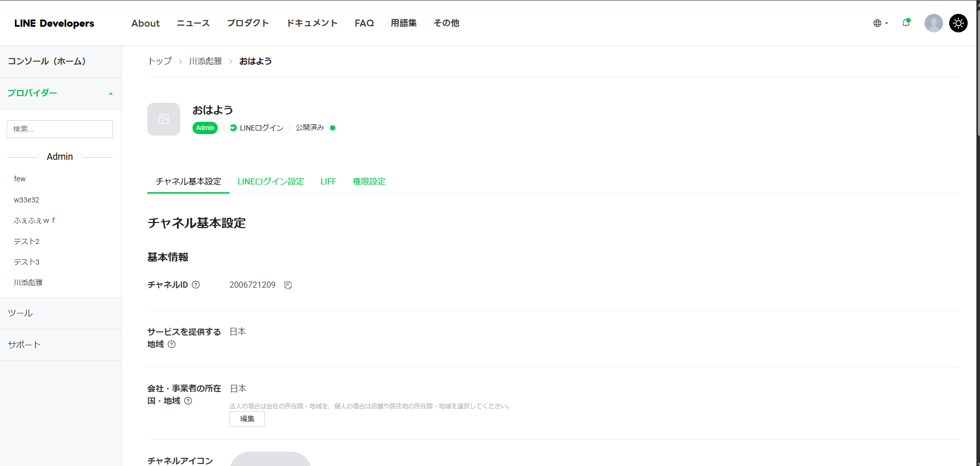Switch to the 権限設定 tab
This screenshot has width=980, height=466.
tap(369, 181)
